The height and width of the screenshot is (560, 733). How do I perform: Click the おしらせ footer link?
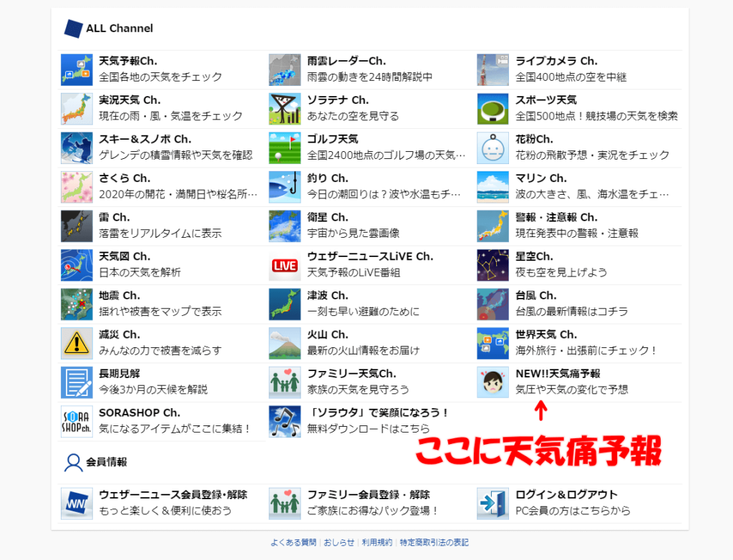click(339, 542)
